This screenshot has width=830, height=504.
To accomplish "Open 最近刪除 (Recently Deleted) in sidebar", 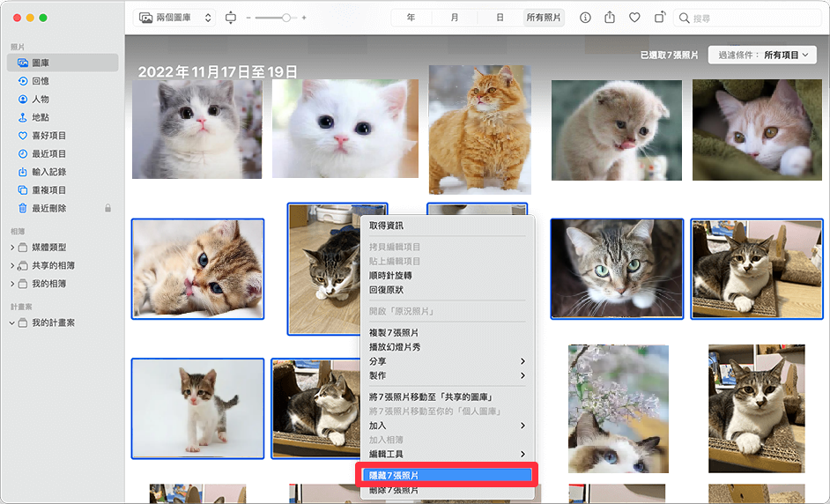I will [x=48, y=208].
